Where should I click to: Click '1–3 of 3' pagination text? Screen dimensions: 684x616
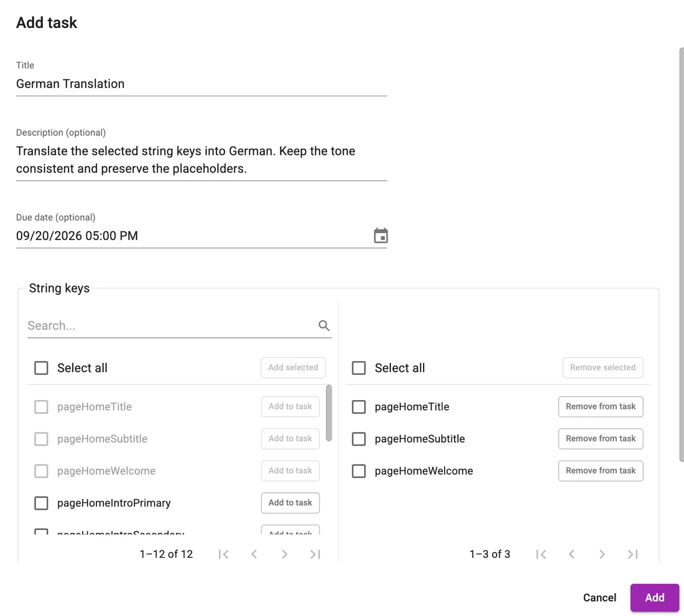tap(490, 554)
